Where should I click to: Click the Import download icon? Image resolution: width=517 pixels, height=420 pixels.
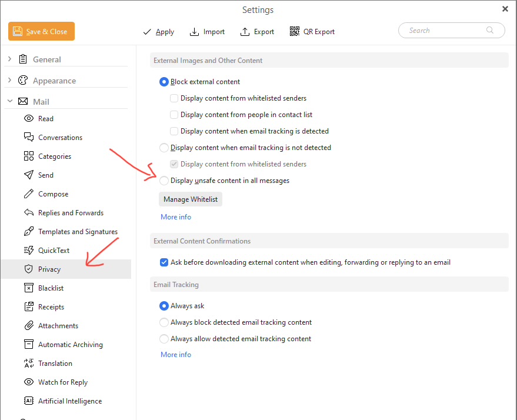click(195, 32)
